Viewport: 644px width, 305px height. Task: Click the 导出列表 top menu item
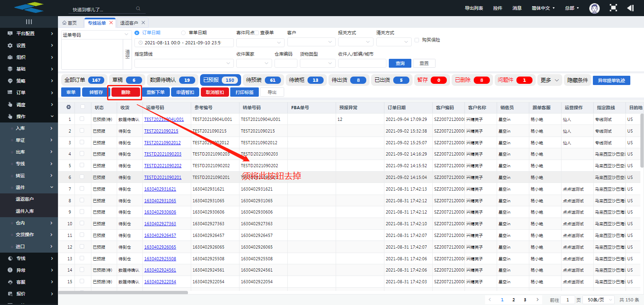coord(474,8)
